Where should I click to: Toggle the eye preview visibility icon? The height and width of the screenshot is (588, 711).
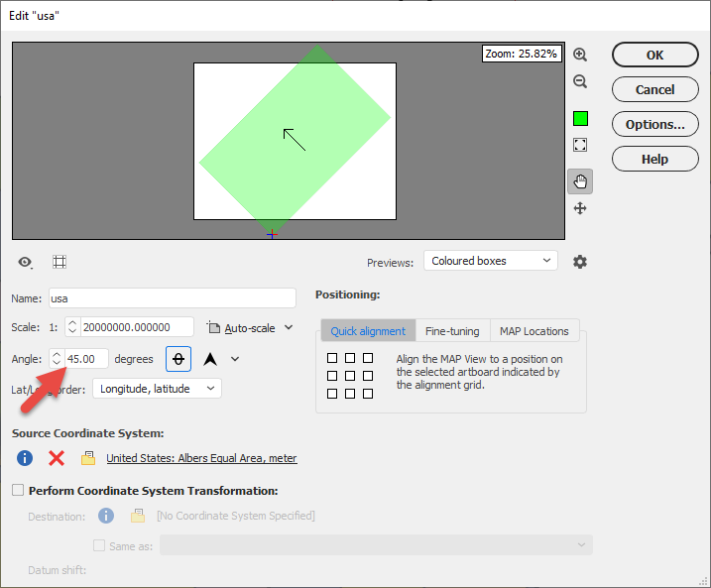(x=25, y=262)
